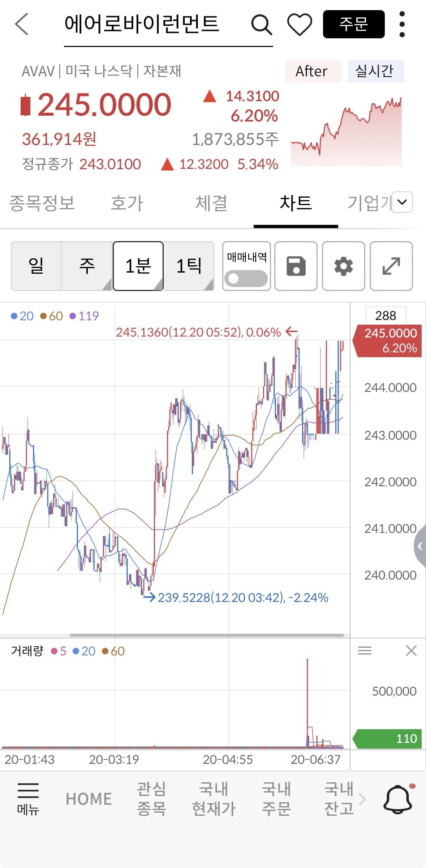Open notifications bell icon

point(398,799)
